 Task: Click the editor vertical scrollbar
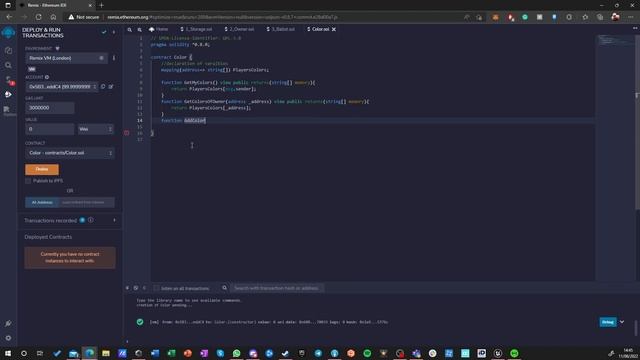tap(637, 122)
